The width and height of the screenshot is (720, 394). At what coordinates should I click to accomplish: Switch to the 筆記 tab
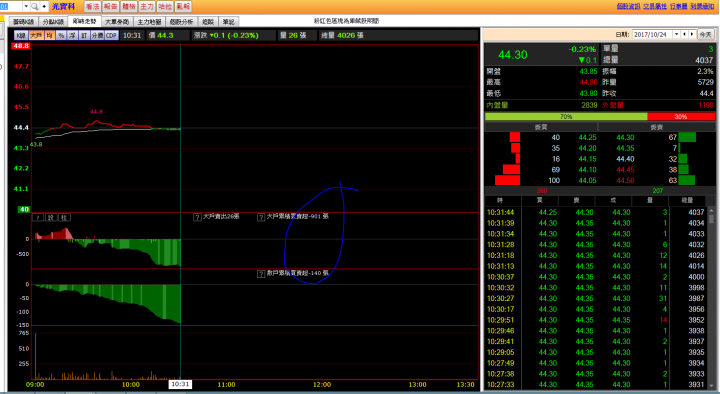229,22
